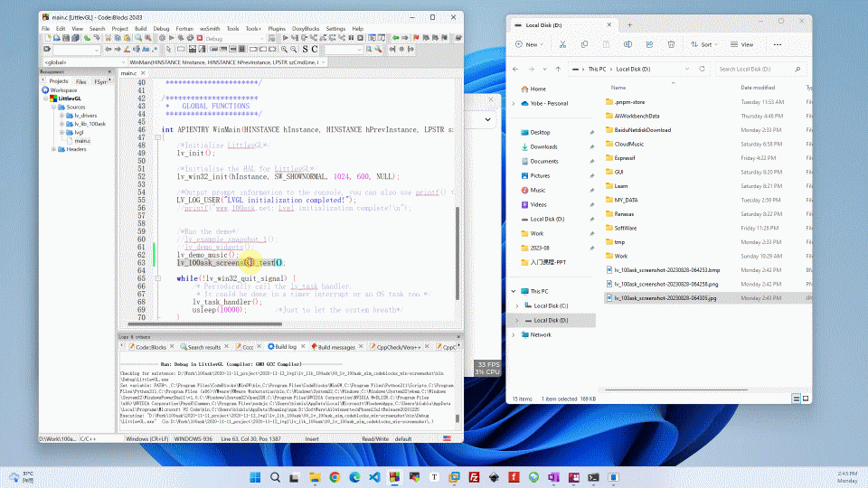Click the red Toggle bookmark flag icon
This screenshot has height=488, width=868.
click(x=416, y=38)
